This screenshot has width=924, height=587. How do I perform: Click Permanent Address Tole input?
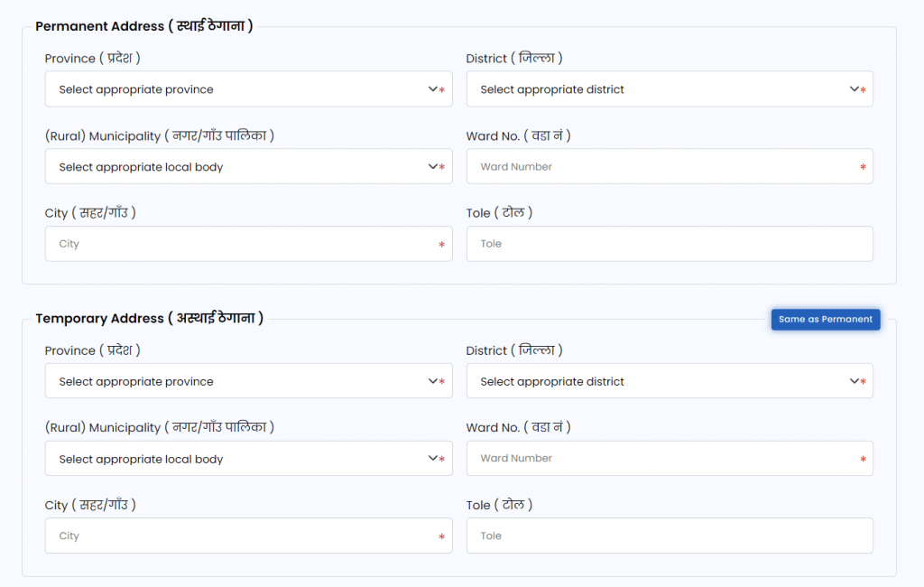(669, 244)
